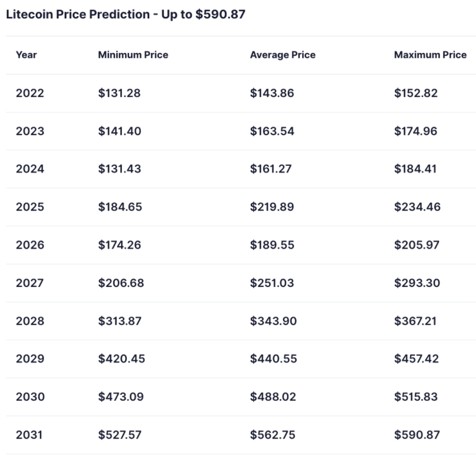Select the 2028 maximum price $367.21

415,321
